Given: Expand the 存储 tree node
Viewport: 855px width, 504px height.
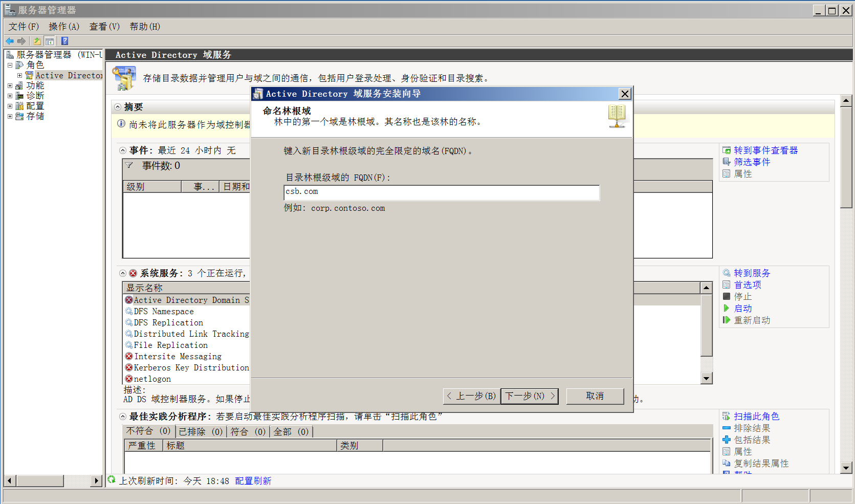Looking at the screenshot, I should (10, 116).
